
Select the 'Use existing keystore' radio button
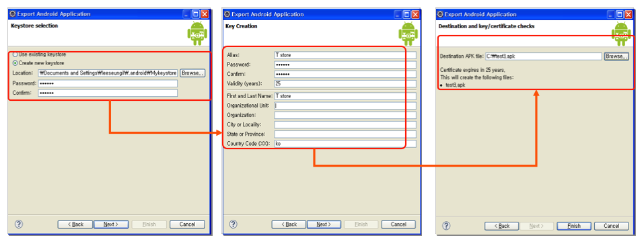click(15, 54)
